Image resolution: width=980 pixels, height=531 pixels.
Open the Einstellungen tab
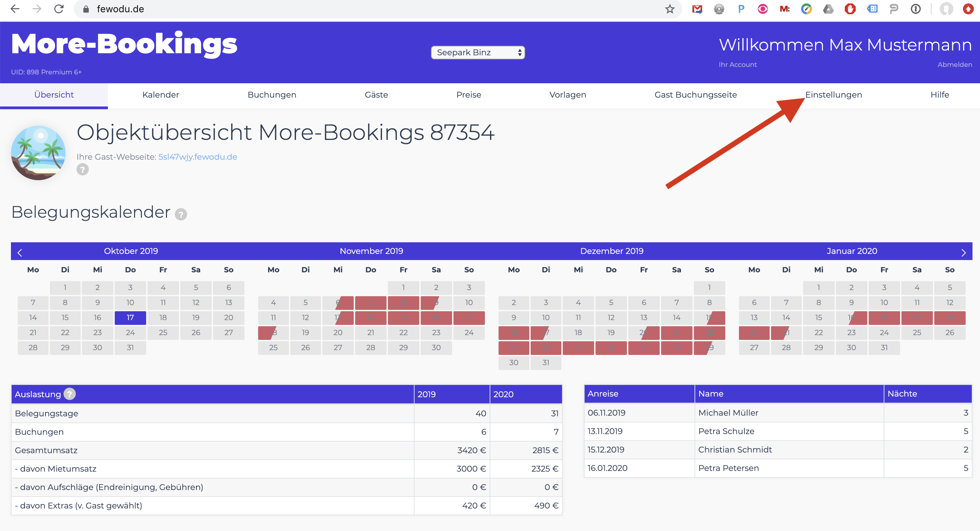(834, 95)
